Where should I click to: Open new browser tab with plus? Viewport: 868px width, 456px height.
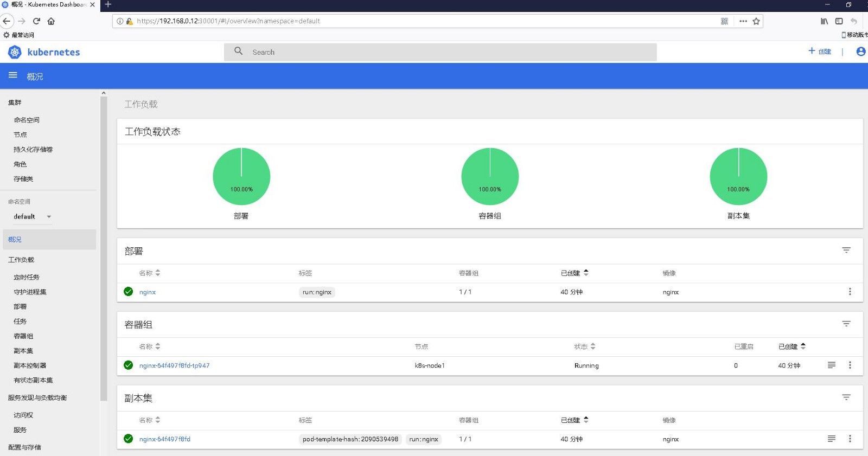(x=108, y=4)
